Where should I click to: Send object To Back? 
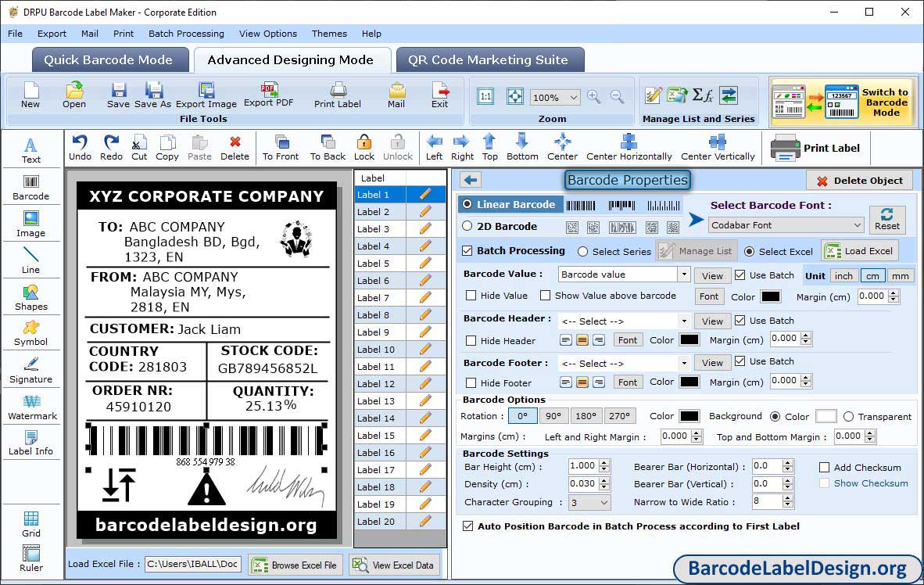pos(328,148)
